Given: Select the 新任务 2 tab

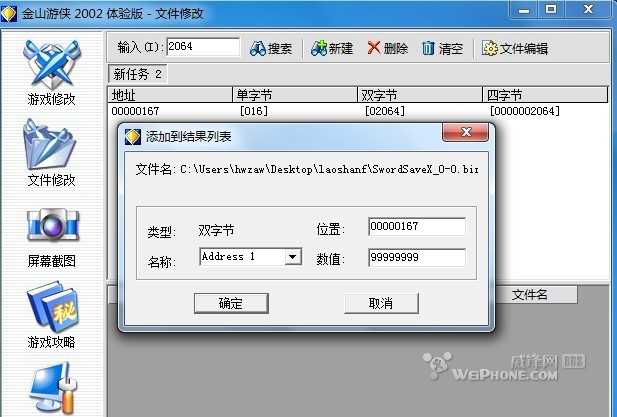Looking at the screenshot, I should click(137, 74).
